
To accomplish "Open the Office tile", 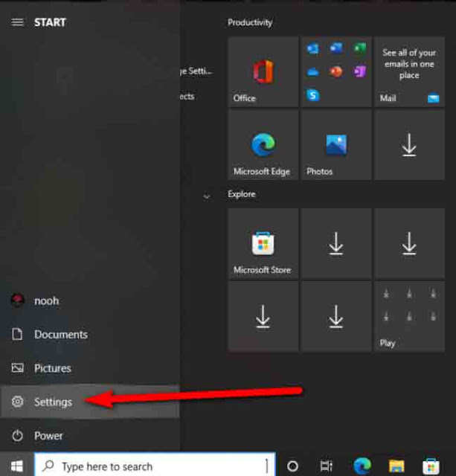I will 263,72.
